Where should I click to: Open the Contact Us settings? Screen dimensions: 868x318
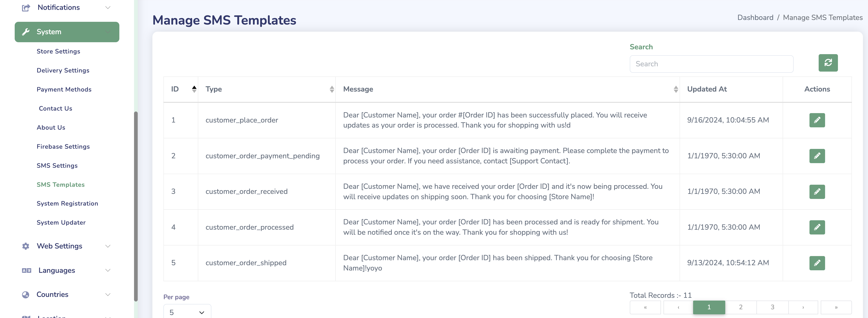pyautogui.click(x=56, y=108)
